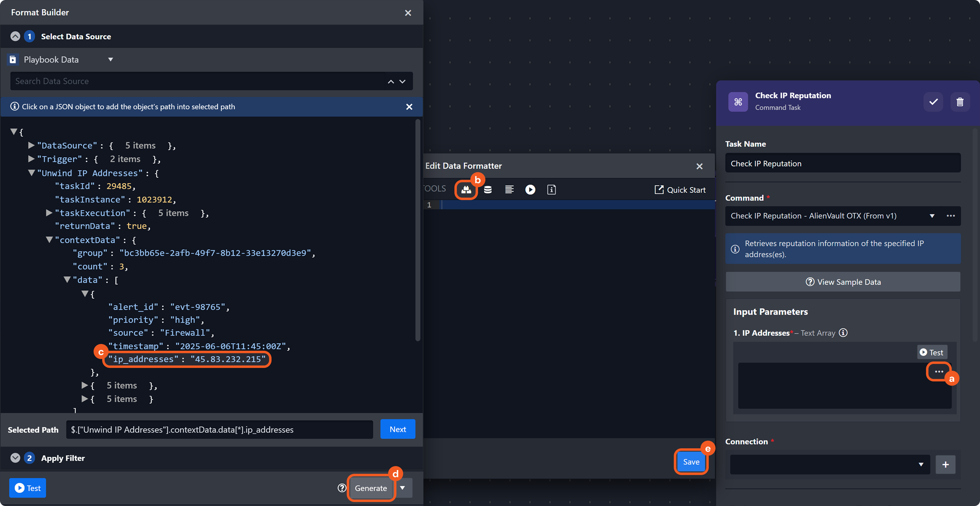This screenshot has height=506, width=980.
Task: Open the Generate button dropdown arrow
Action: click(x=403, y=488)
